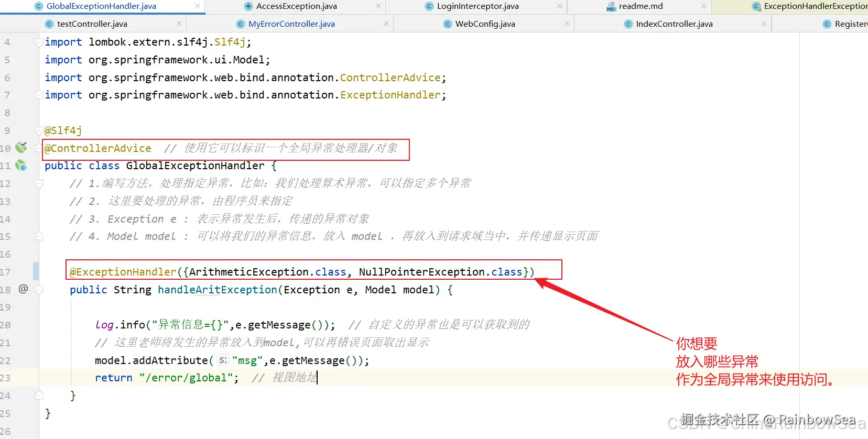Click the GlobalExceptionHandler class name
This screenshot has width=868, height=439.
click(x=196, y=166)
